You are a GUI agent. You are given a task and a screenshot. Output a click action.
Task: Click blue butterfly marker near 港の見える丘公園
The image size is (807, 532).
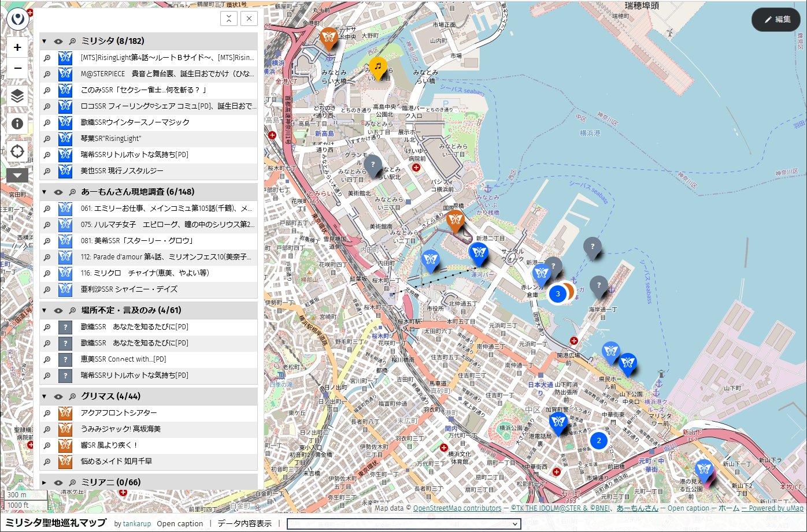(704, 470)
